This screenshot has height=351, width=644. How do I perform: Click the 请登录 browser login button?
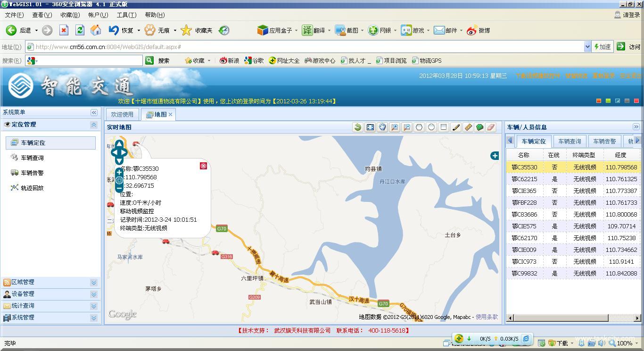click(627, 15)
